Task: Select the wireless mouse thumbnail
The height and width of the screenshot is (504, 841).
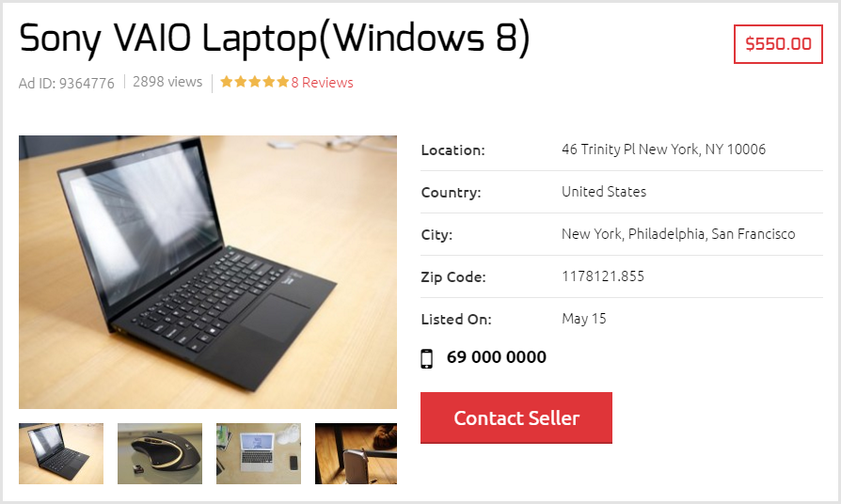Action: [x=160, y=453]
